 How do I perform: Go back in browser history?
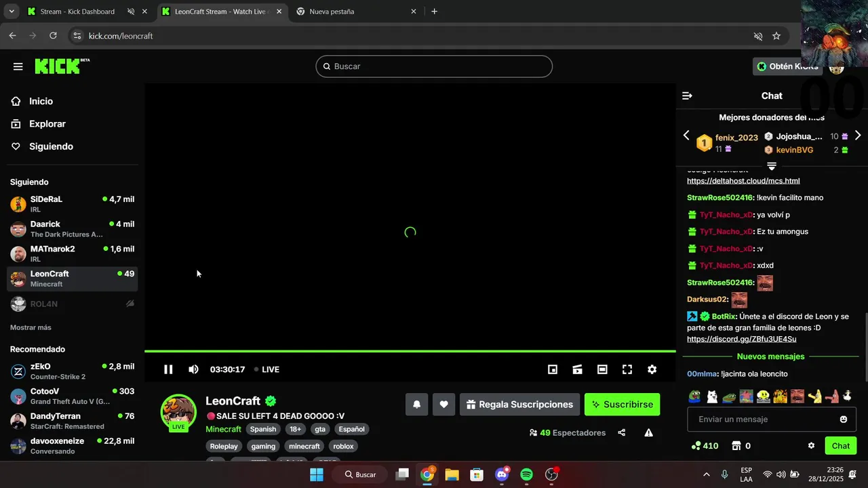pyautogui.click(x=12, y=36)
